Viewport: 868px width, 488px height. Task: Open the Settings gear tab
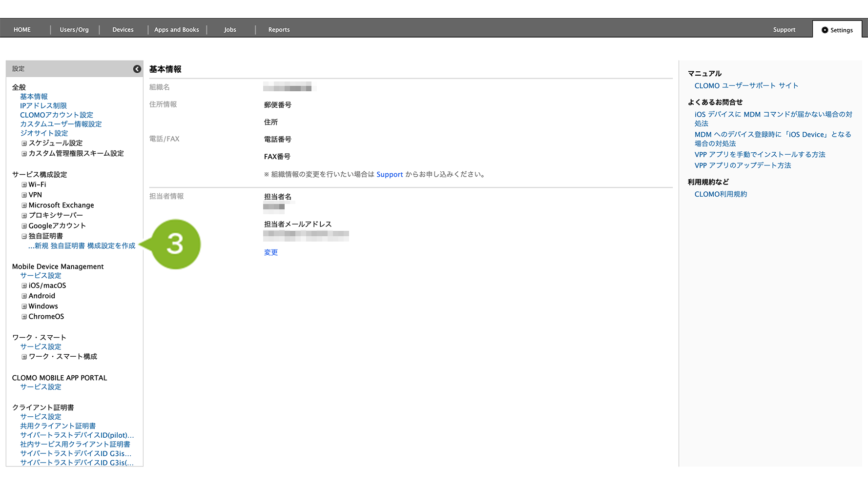(837, 30)
